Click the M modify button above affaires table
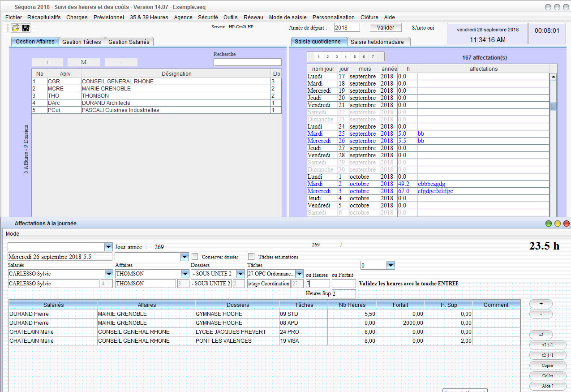The width and height of the screenshot is (571, 392). point(84,62)
